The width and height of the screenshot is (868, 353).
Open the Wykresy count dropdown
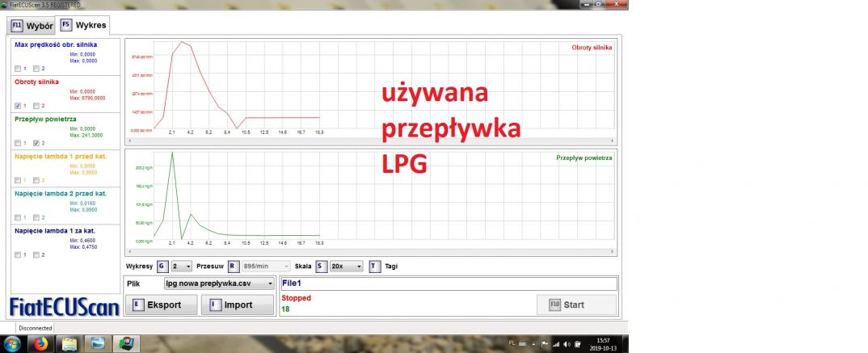(x=182, y=266)
